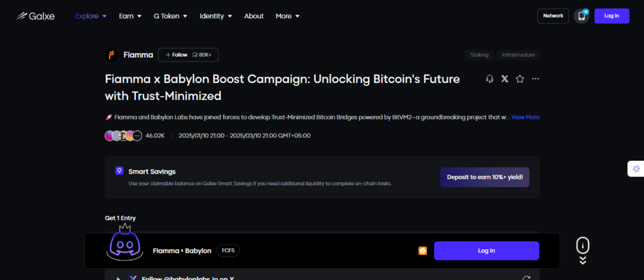Click the orange info badge icon

[423, 251]
